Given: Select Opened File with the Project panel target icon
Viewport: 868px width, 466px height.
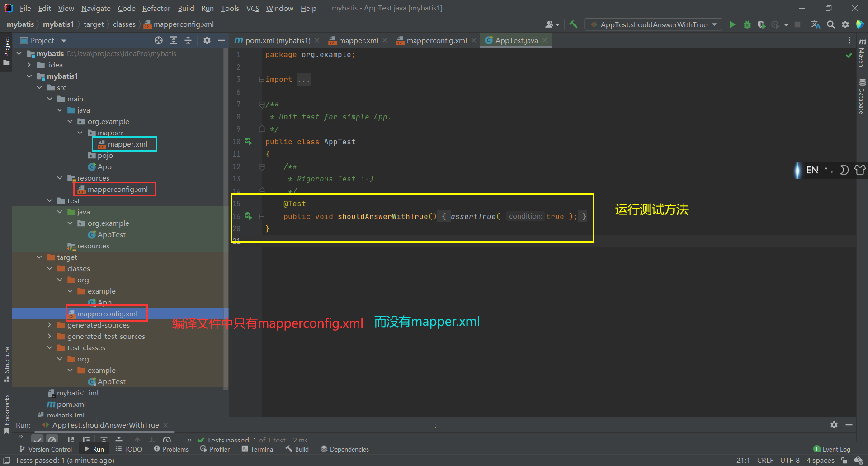Looking at the screenshot, I should (159, 40).
